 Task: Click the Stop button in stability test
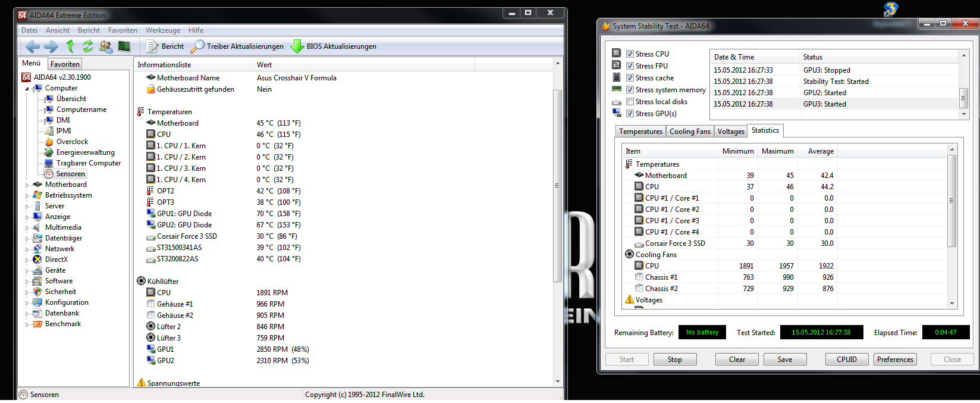click(675, 360)
